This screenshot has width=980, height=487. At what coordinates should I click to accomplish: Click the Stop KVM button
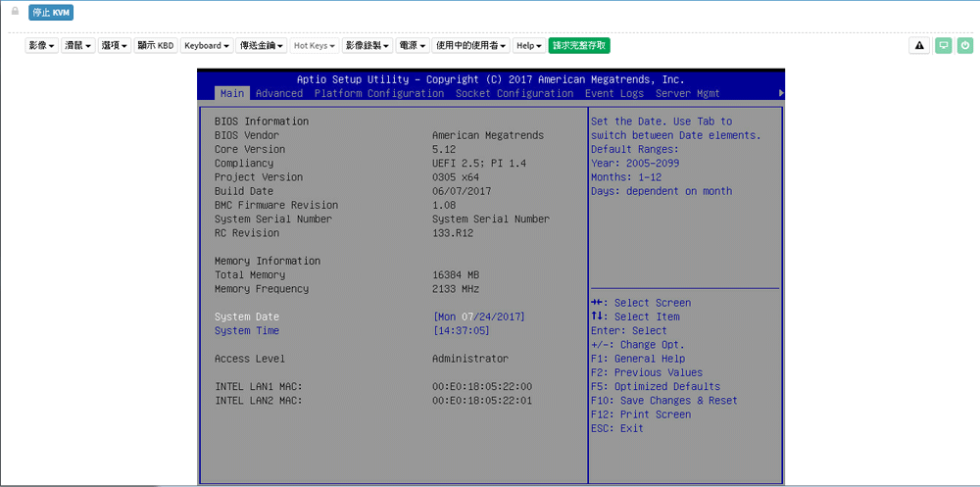(x=51, y=13)
